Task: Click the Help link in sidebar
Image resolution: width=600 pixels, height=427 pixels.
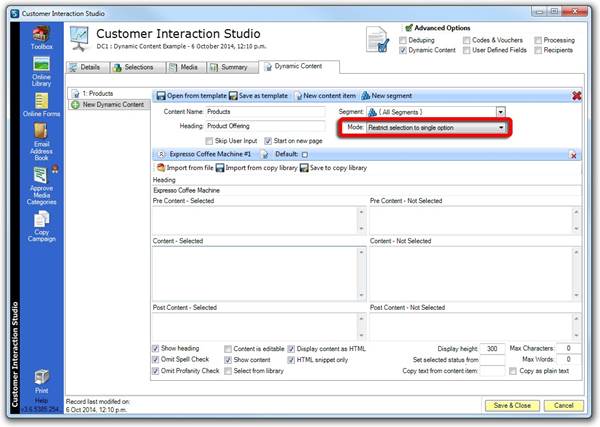Action: 41,400
